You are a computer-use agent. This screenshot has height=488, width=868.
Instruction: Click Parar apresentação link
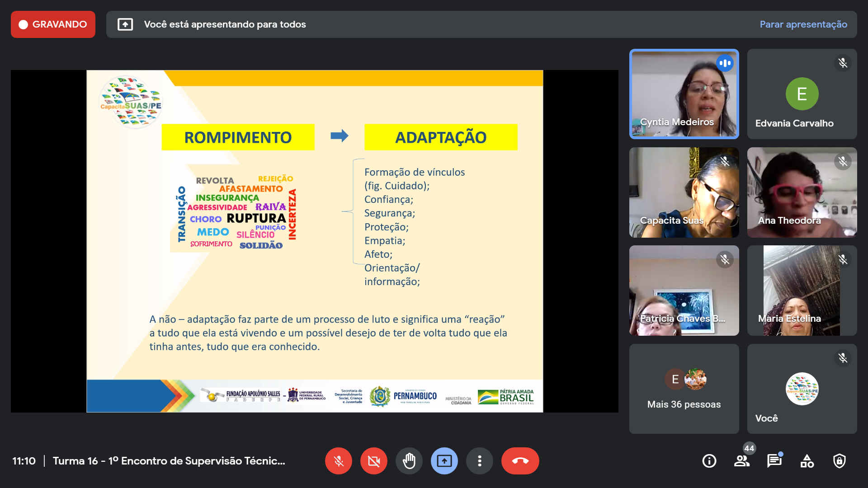803,24
